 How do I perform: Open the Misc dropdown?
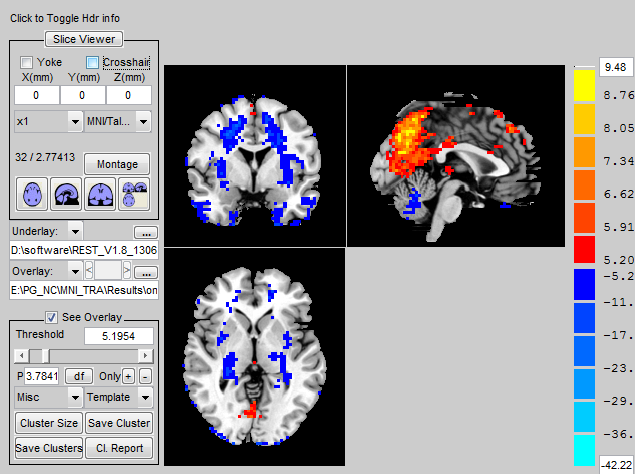point(49,397)
